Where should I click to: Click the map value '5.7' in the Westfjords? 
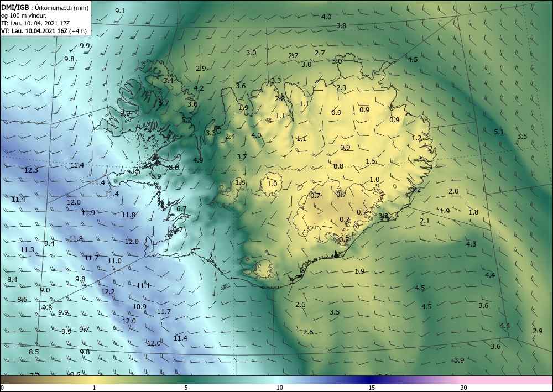[x=164, y=103]
